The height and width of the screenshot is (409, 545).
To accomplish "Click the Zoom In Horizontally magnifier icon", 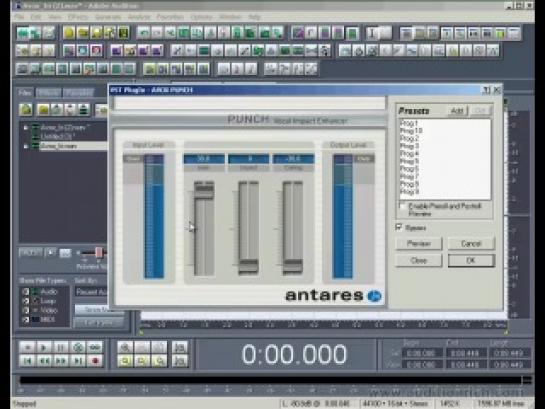I will point(125,347).
